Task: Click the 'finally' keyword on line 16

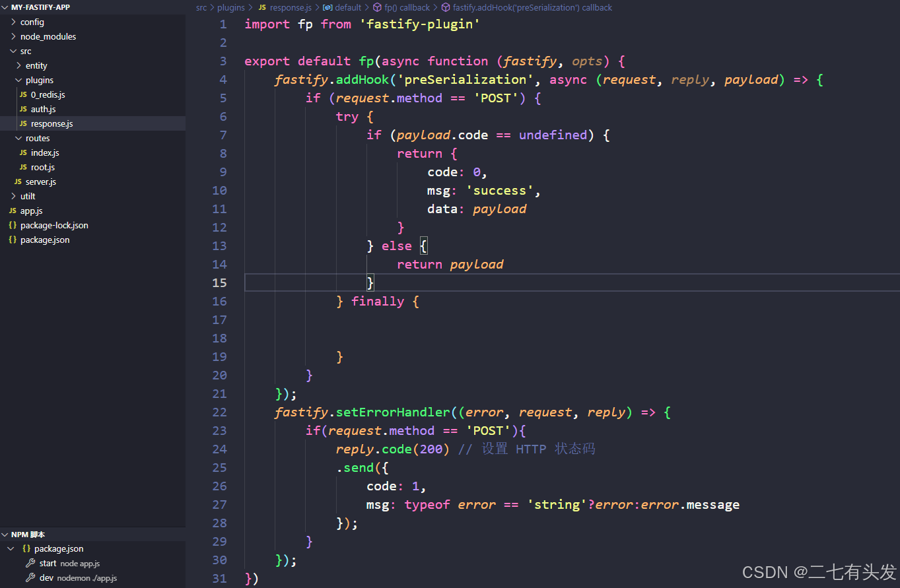Action: tap(378, 302)
